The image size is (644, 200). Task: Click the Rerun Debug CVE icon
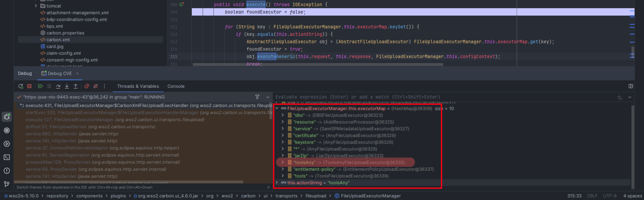(x=21, y=86)
